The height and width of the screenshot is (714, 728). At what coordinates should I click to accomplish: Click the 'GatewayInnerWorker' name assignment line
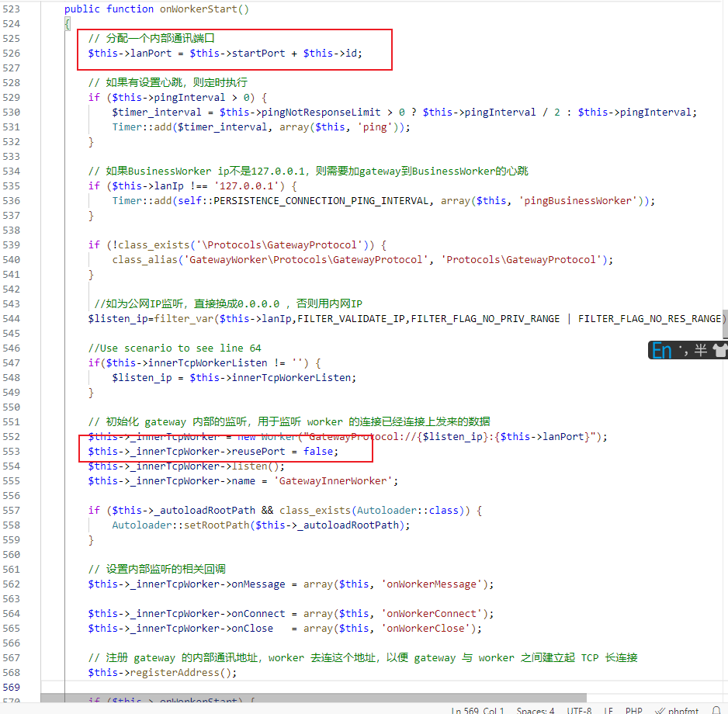click(x=243, y=481)
